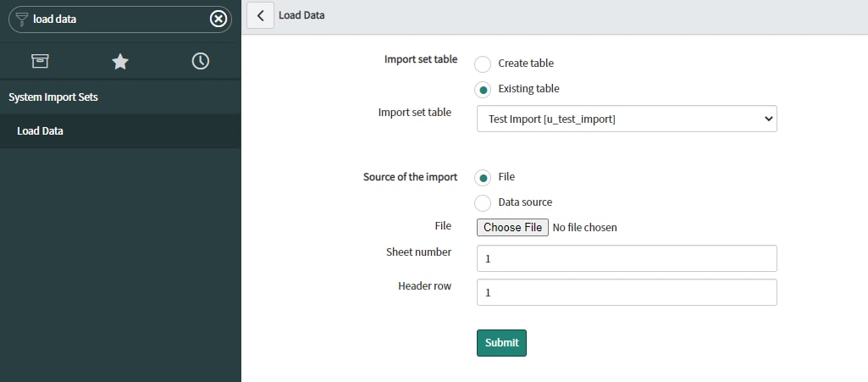868x382 pixels.
Task: Show Favorites via the star icon
Action: coord(120,62)
